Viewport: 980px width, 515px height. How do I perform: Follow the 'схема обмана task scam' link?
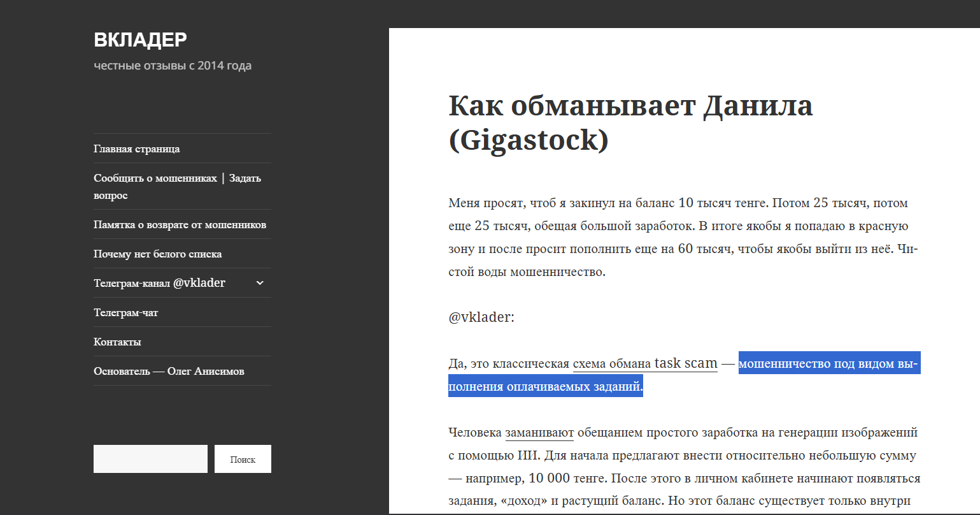click(645, 363)
